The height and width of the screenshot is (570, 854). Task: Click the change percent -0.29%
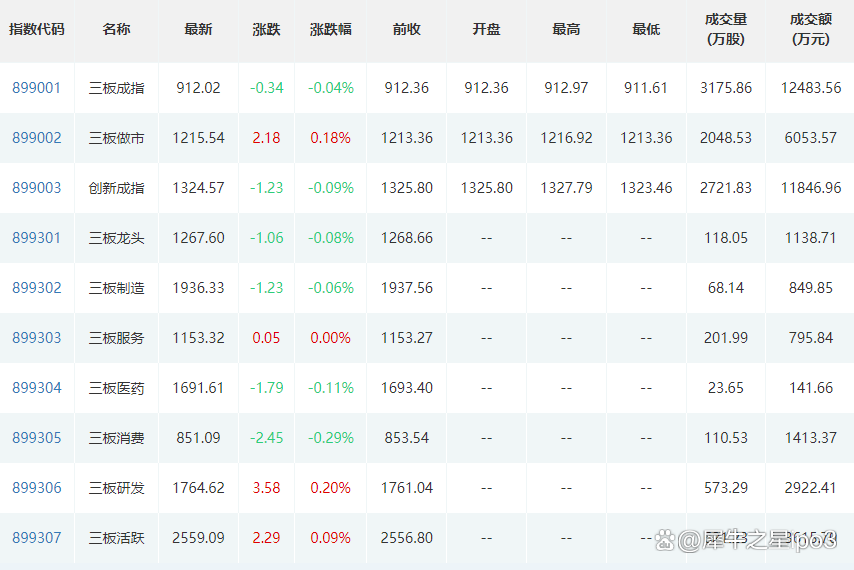331,438
